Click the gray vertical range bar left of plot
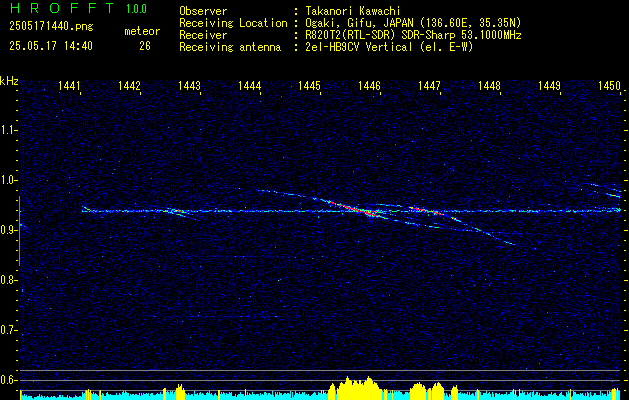 click(x=19, y=231)
